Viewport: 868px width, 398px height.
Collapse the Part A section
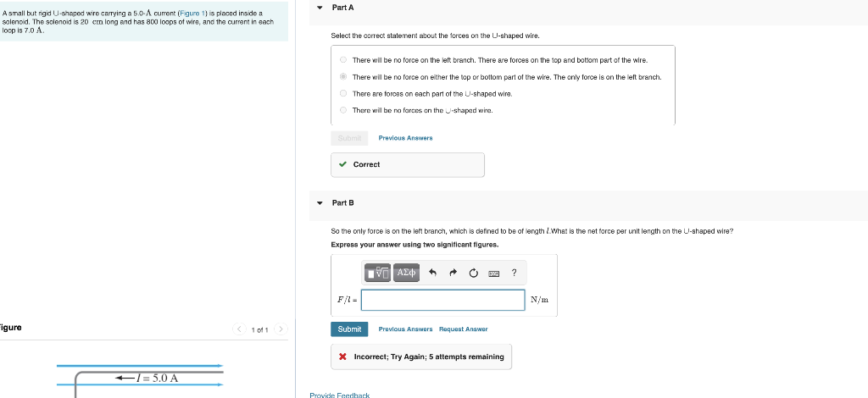(x=320, y=8)
